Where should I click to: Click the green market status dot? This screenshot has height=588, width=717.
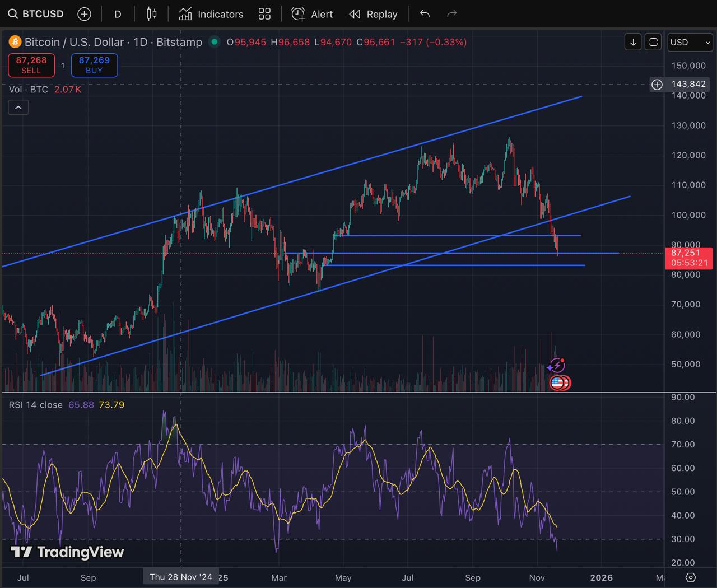[x=213, y=42]
